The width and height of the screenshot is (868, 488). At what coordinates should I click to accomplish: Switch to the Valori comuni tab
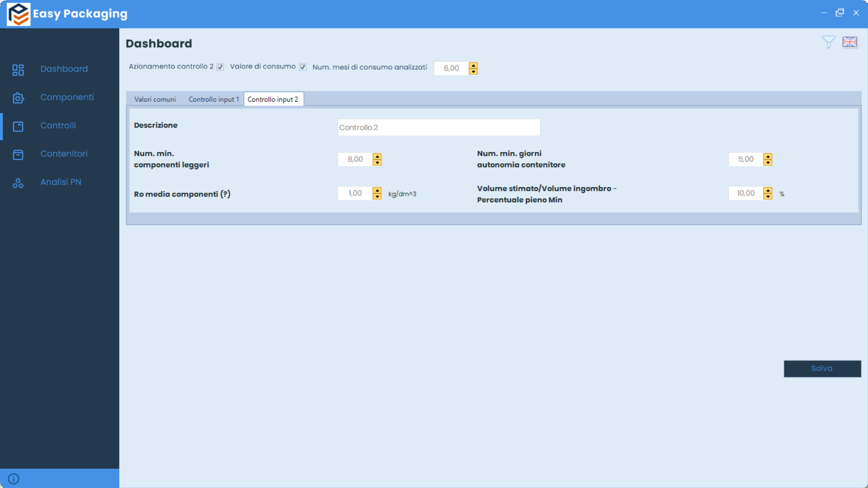[x=155, y=99]
